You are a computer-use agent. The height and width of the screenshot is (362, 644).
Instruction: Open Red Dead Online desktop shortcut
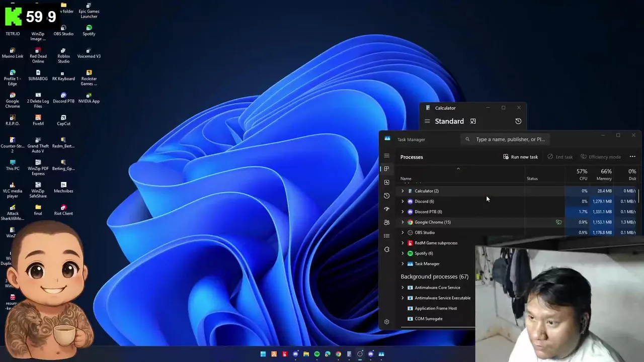[38, 55]
